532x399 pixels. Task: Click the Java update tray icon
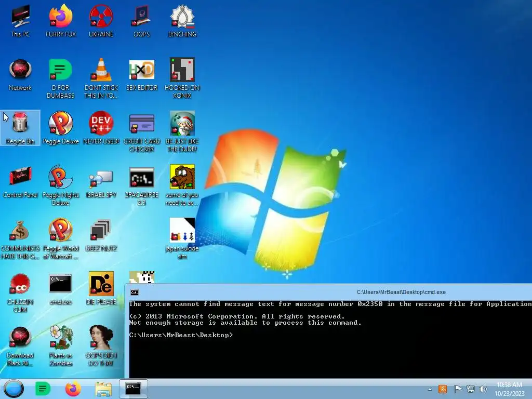click(x=443, y=389)
